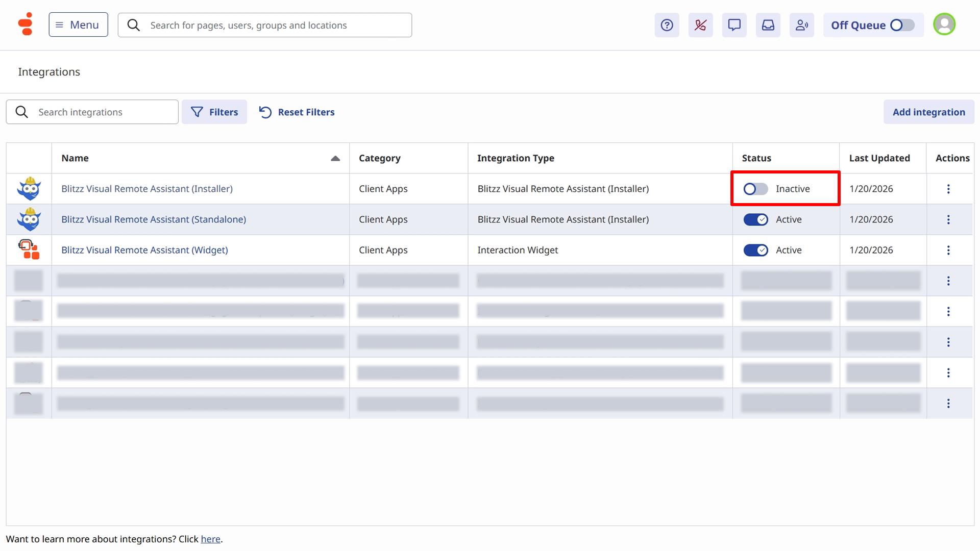
Task: Open the help question mark icon
Action: (x=667, y=25)
